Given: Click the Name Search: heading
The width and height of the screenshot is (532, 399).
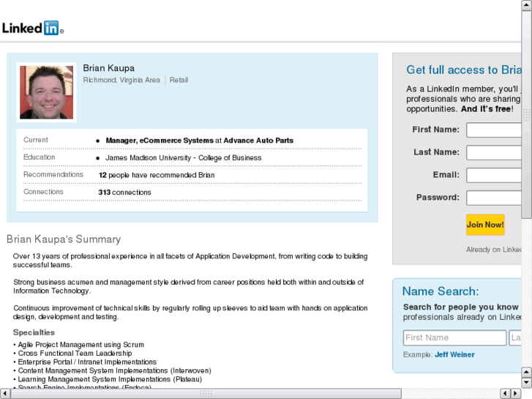Looking at the screenshot, I should 441,291.
